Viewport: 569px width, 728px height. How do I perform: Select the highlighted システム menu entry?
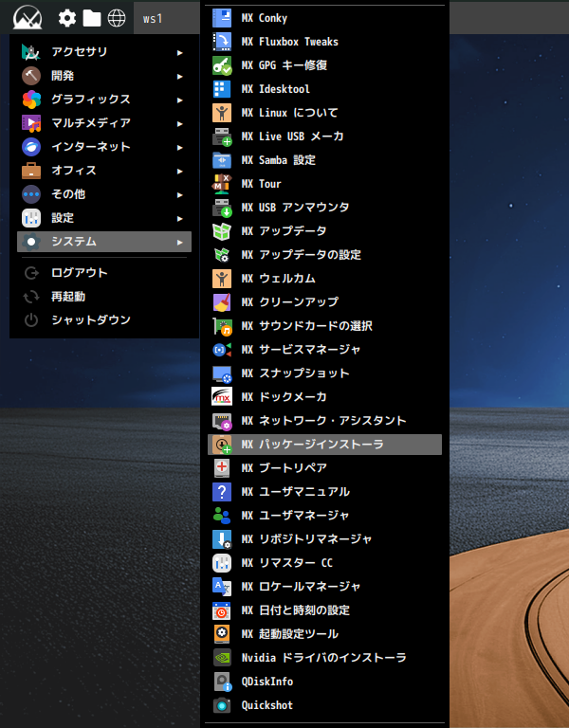[x=104, y=242]
